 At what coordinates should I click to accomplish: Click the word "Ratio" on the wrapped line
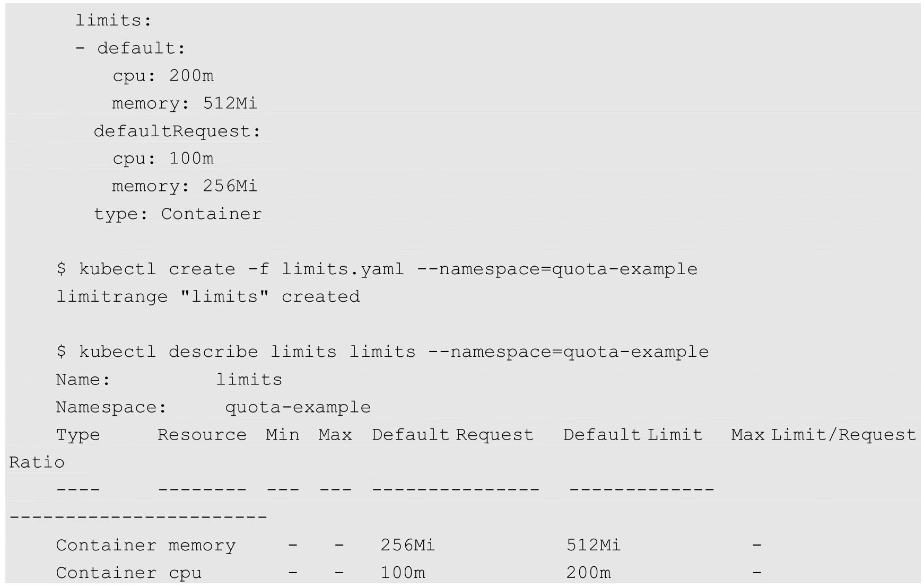pos(37,462)
